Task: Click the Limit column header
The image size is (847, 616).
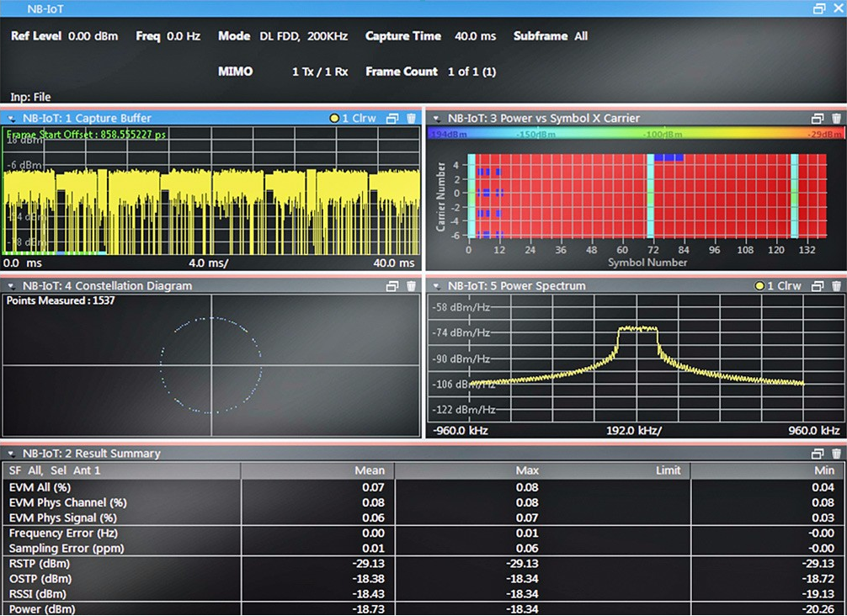Action: (x=669, y=470)
